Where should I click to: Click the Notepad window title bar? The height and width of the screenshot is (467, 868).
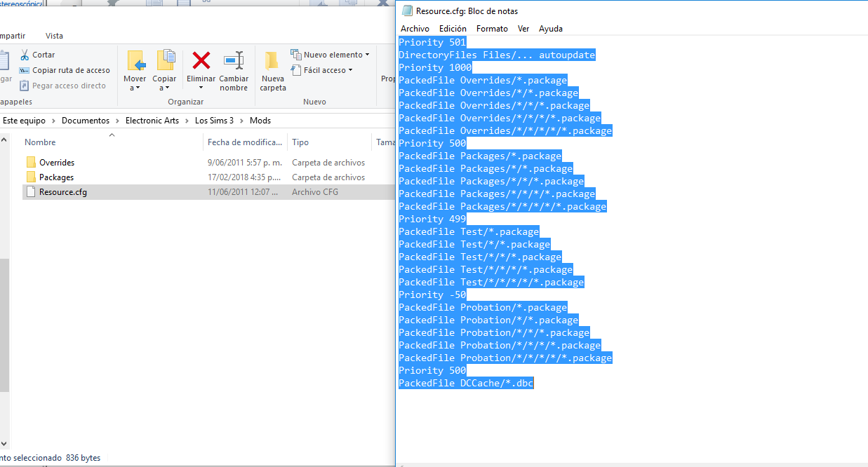click(x=632, y=11)
